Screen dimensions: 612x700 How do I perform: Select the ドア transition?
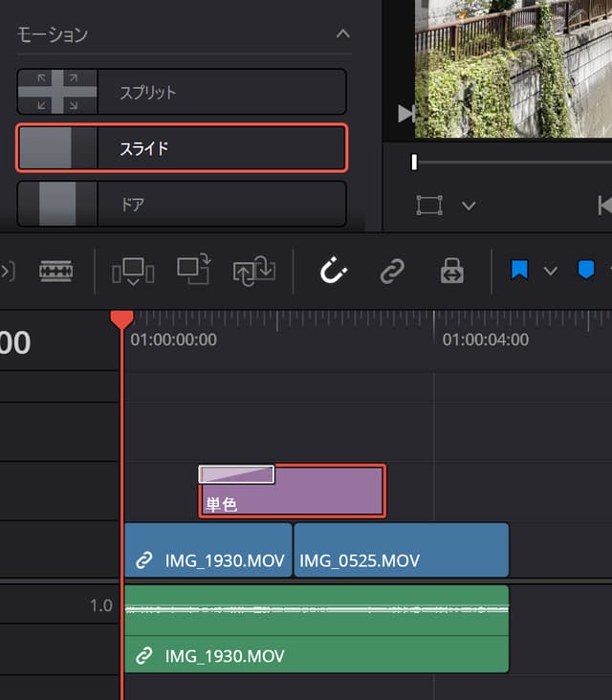182,204
